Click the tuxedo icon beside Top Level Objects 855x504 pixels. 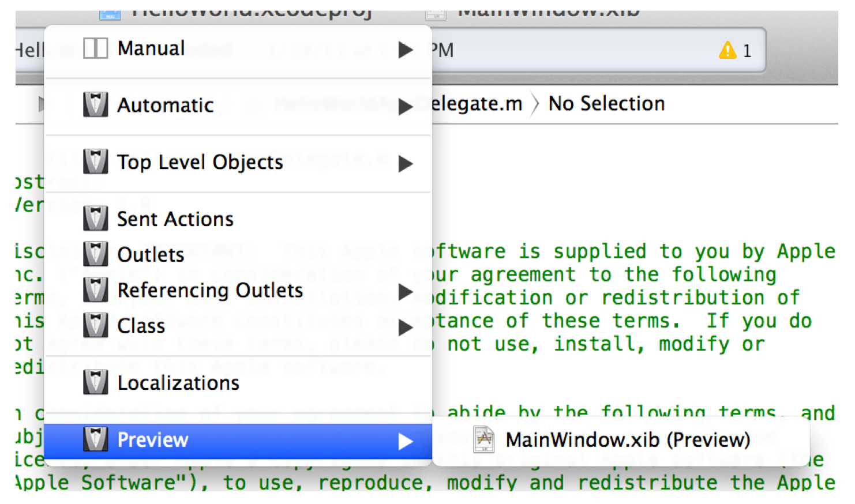tap(95, 162)
